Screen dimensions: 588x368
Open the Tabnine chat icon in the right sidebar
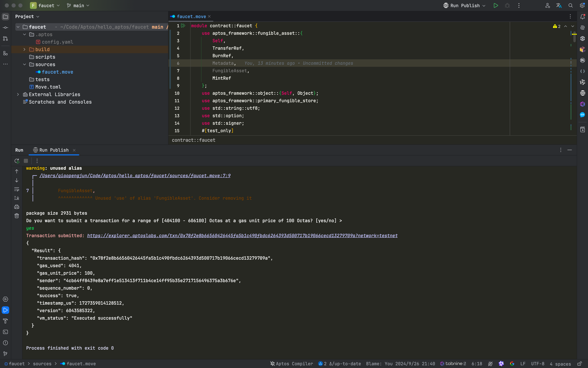(582, 104)
